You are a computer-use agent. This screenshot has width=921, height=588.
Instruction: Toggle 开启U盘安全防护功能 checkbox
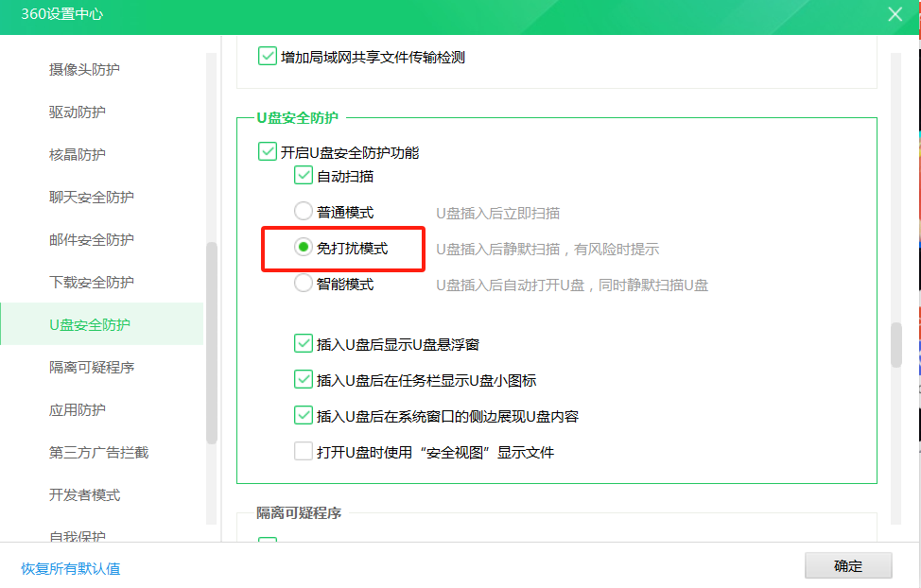click(268, 151)
